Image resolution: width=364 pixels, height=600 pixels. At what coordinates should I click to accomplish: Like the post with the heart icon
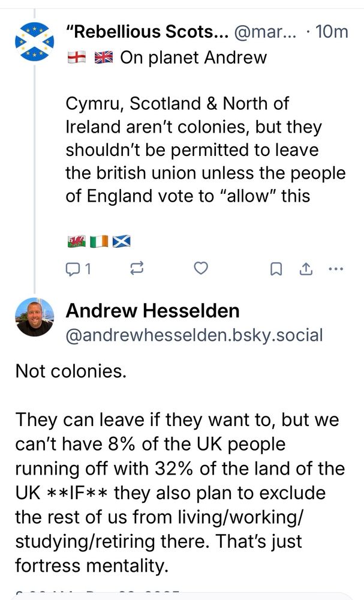coord(201,269)
